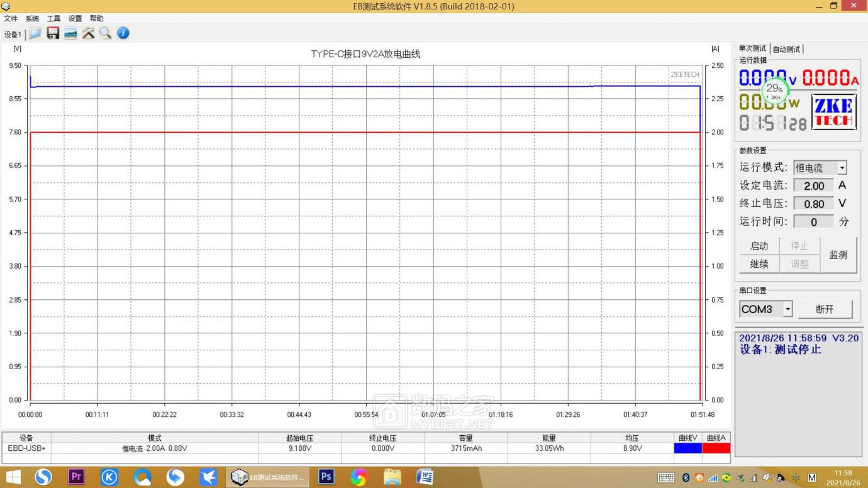The height and width of the screenshot is (488, 868).
Task: Open the 文件 menu
Action: 11,19
